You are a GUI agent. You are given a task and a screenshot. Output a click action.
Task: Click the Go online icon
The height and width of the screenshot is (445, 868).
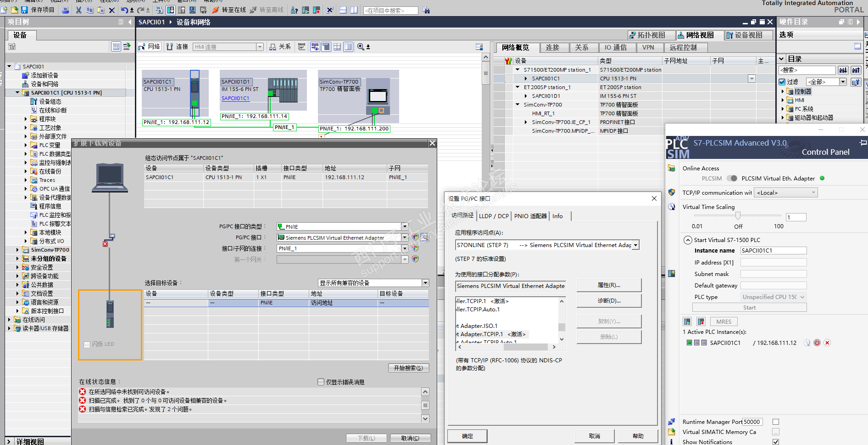[216, 10]
